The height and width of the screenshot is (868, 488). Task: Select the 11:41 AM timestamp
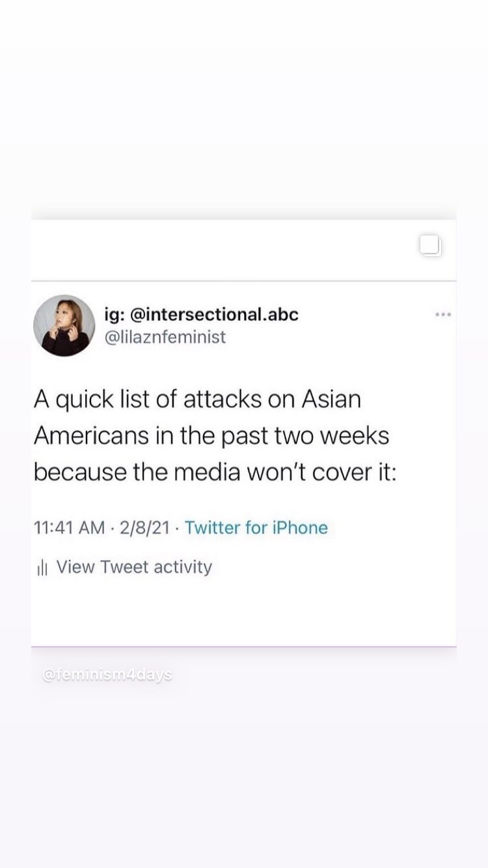(69, 528)
